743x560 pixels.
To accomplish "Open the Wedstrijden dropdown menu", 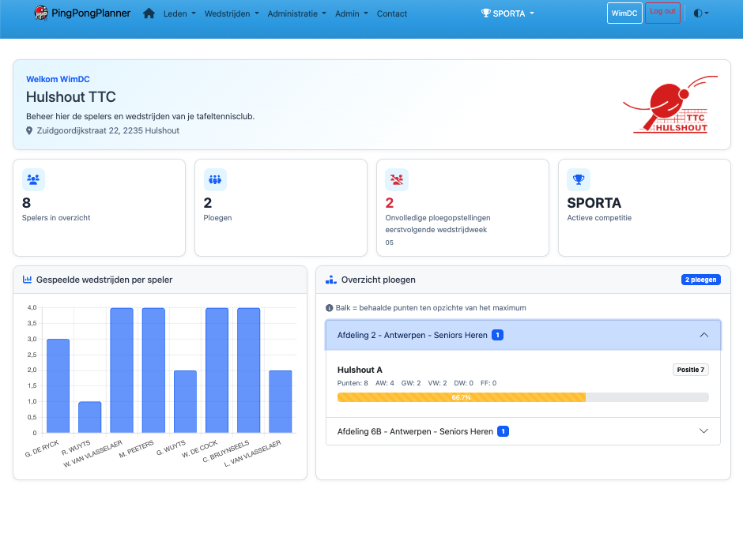I will click(232, 13).
